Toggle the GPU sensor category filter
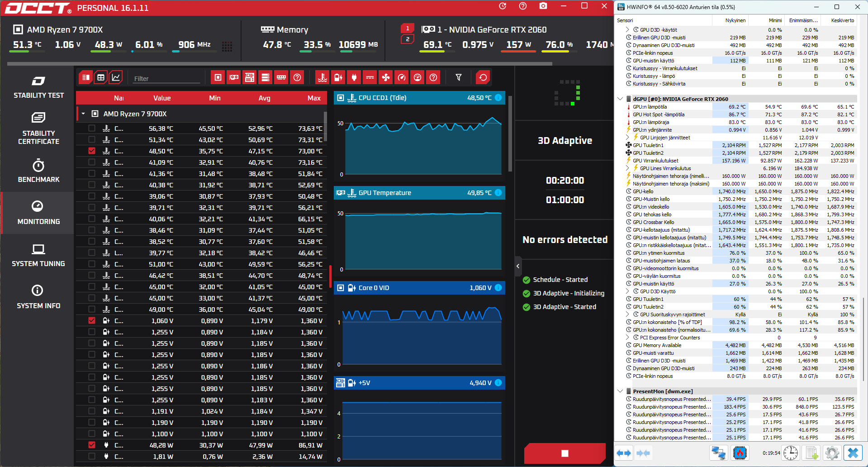Image resolution: width=868 pixels, height=467 pixels. [x=234, y=77]
